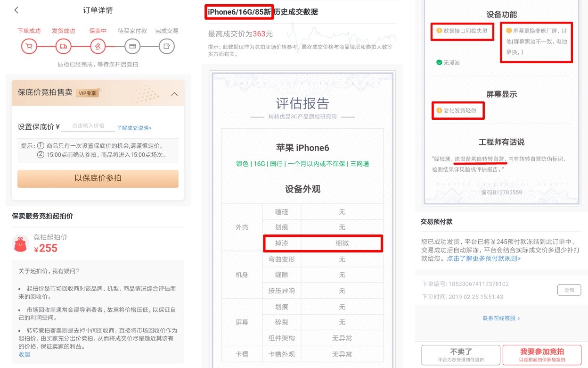Viewport: 588px width, 368px height.
Task: Select the 下单成功 shopping cart step icon
Action: coord(29,46)
